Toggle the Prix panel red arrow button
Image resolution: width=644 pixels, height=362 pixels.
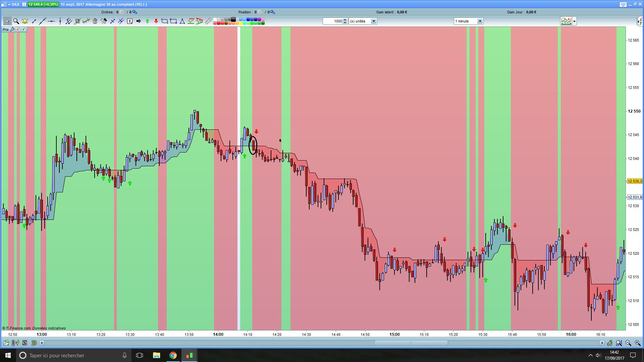point(18,29)
